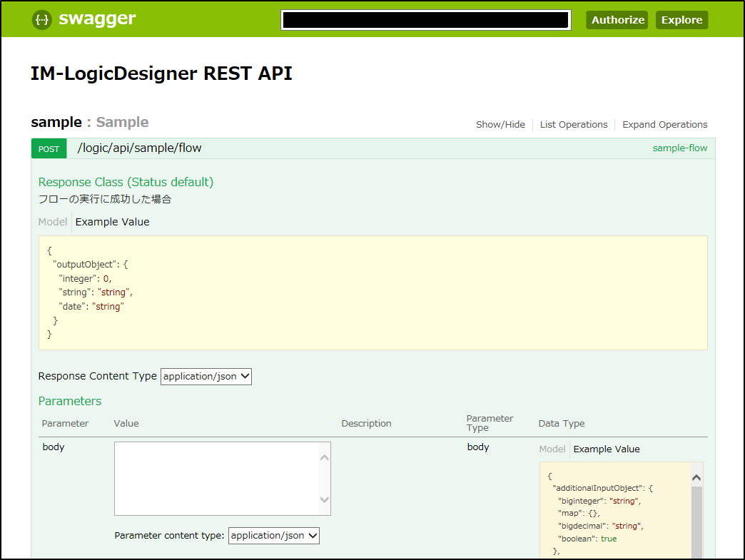
Task: Switch to response Model tab
Action: tap(53, 222)
